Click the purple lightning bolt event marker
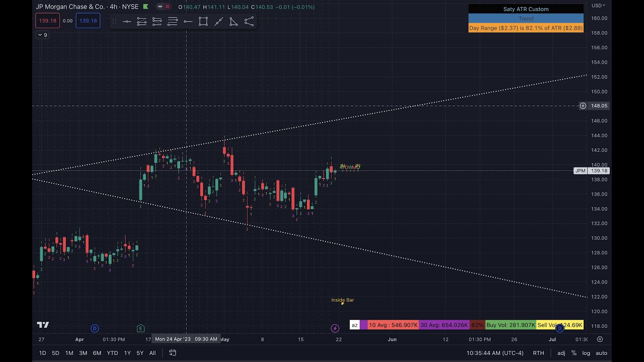The height and width of the screenshot is (362, 644). [x=335, y=328]
